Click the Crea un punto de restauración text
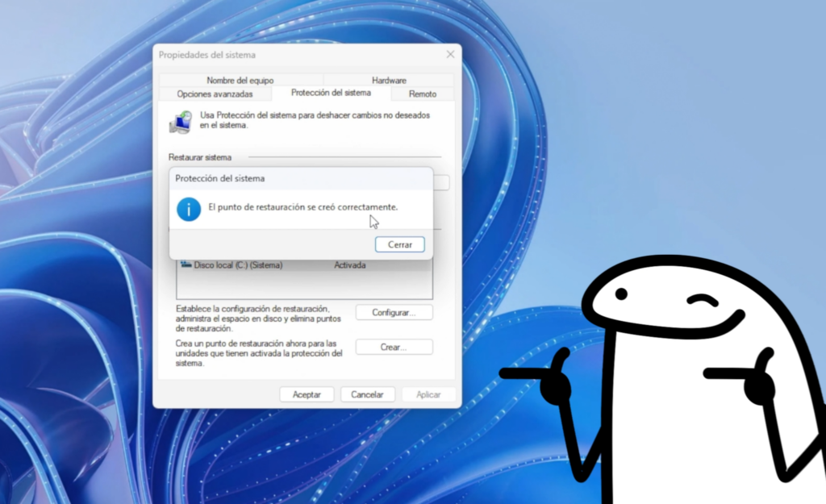The image size is (826, 504). (x=259, y=353)
